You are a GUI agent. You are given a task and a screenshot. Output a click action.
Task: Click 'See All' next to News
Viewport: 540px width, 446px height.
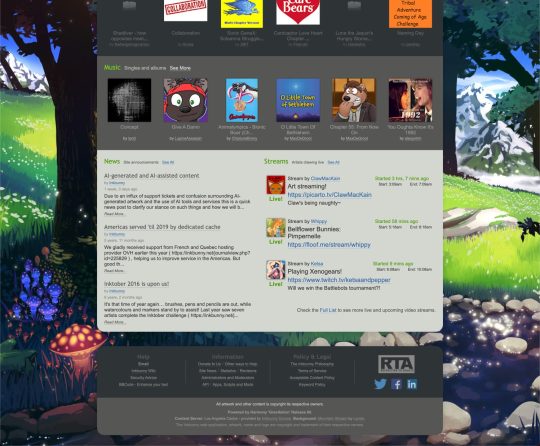(168, 162)
